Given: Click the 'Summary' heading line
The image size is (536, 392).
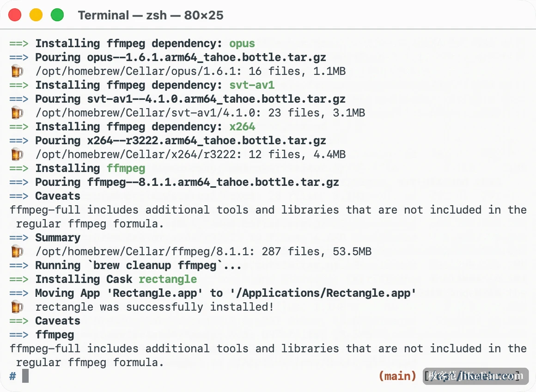Looking at the screenshot, I should [x=58, y=238].
